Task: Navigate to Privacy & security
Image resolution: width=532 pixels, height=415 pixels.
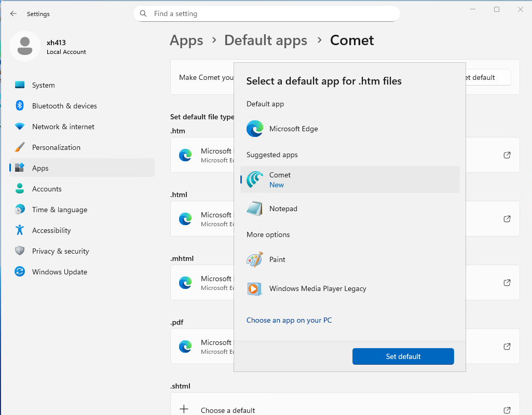Action: click(60, 251)
